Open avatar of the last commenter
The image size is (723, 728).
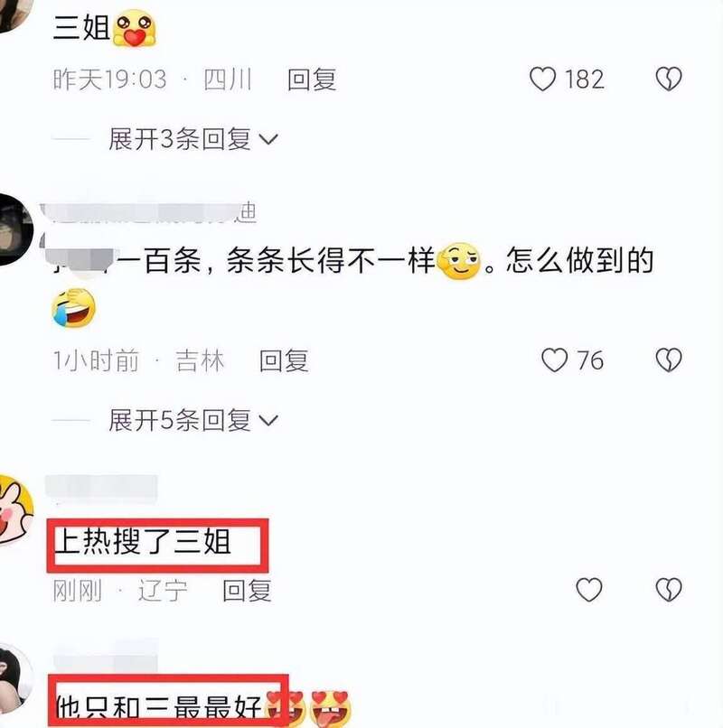(15, 679)
